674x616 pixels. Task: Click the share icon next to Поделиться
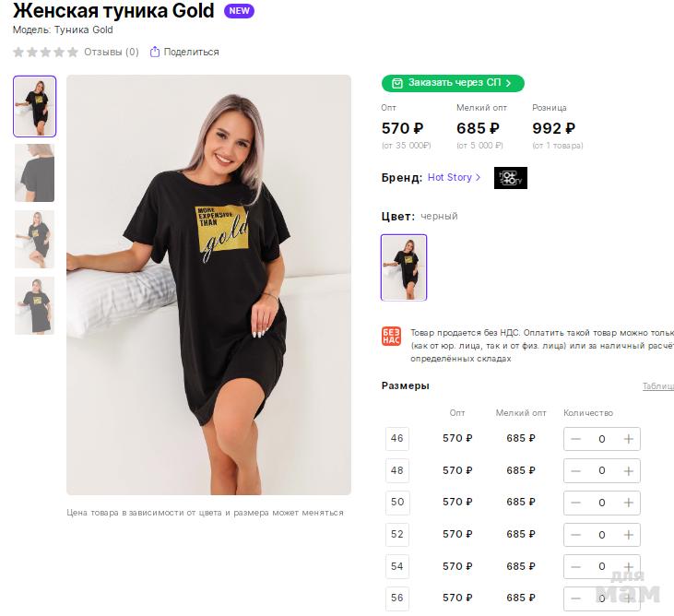[155, 52]
